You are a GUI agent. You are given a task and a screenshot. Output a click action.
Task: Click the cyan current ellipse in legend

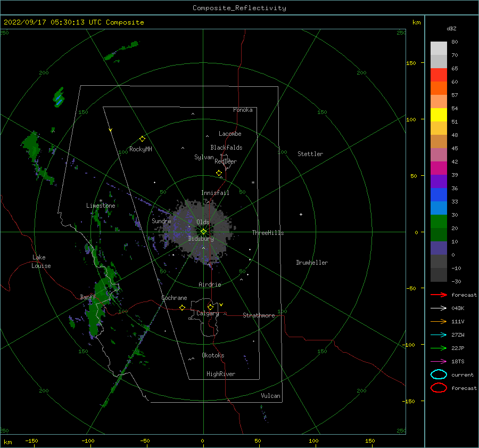(x=439, y=374)
